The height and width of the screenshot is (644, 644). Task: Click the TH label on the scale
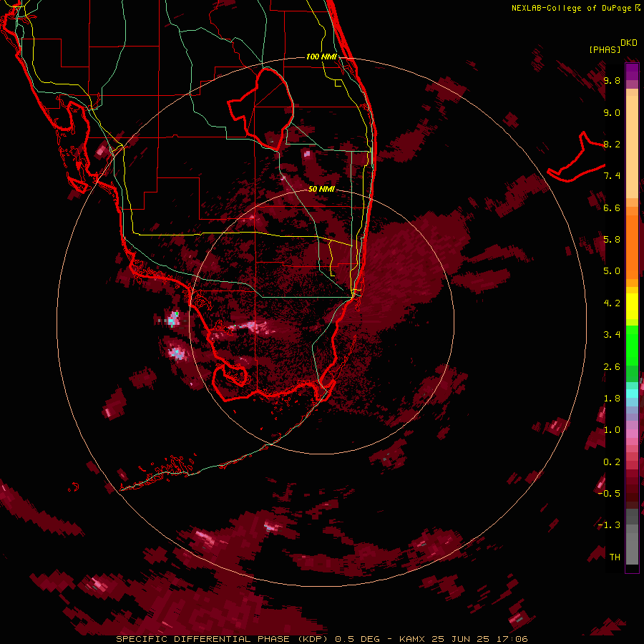pyautogui.click(x=615, y=557)
